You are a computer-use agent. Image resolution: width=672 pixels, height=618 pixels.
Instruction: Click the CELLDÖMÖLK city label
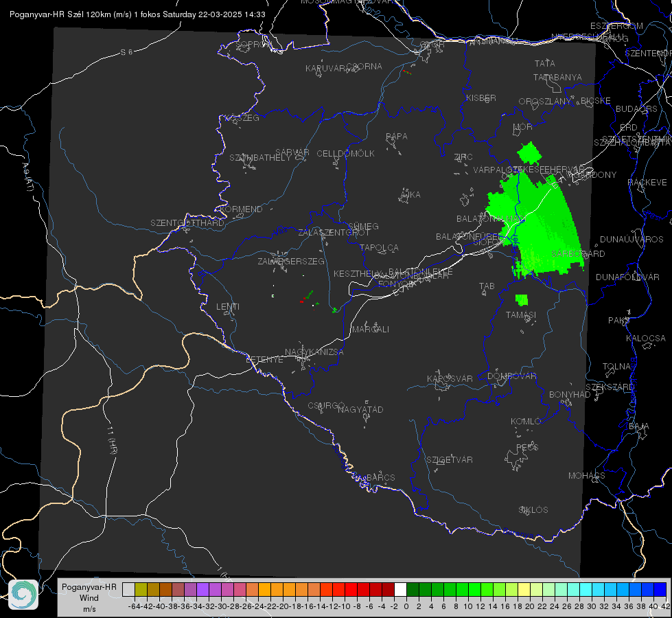pyautogui.click(x=345, y=154)
